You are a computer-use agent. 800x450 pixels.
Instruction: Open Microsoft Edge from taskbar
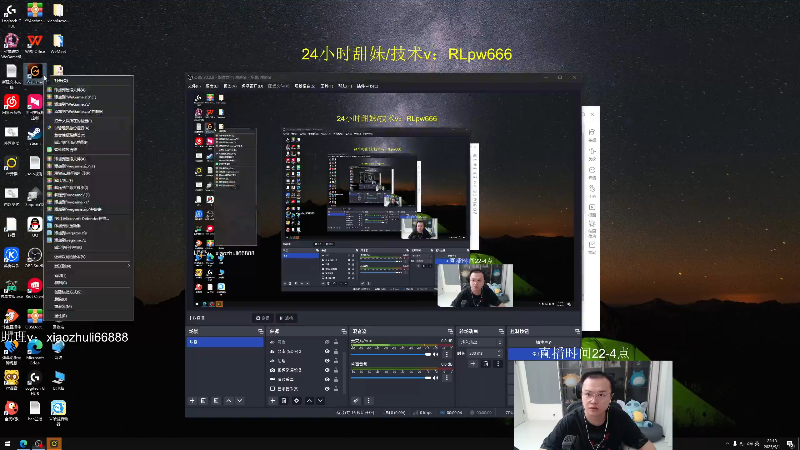tap(23, 444)
